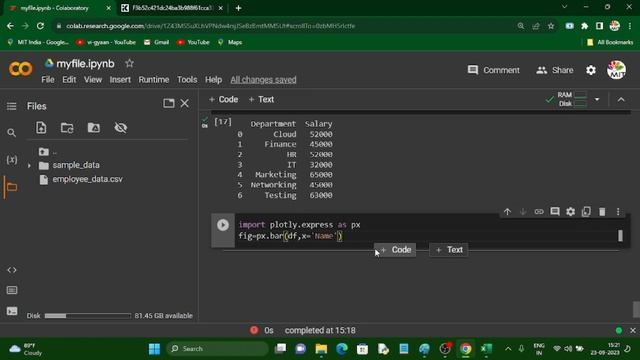Add a Code cell from top toolbar

223,100
